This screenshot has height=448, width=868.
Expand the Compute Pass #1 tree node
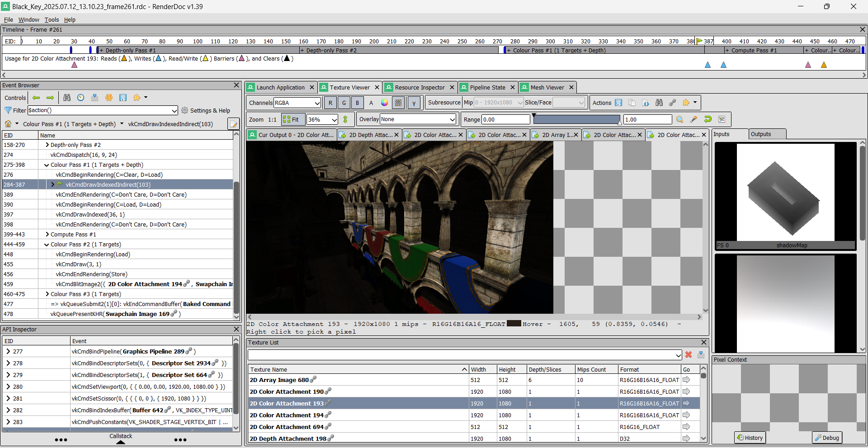point(47,235)
